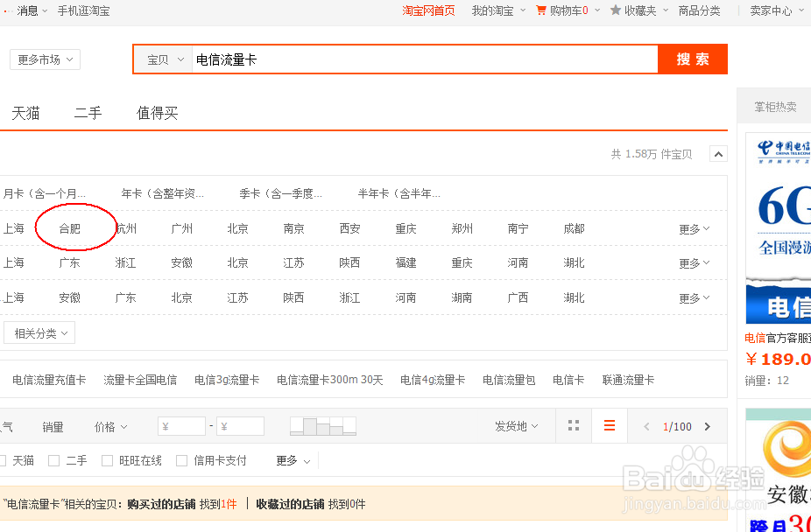Viewport: 811px width, 532px height.
Task: Open 我的淘宝 menu
Action: point(498,10)
